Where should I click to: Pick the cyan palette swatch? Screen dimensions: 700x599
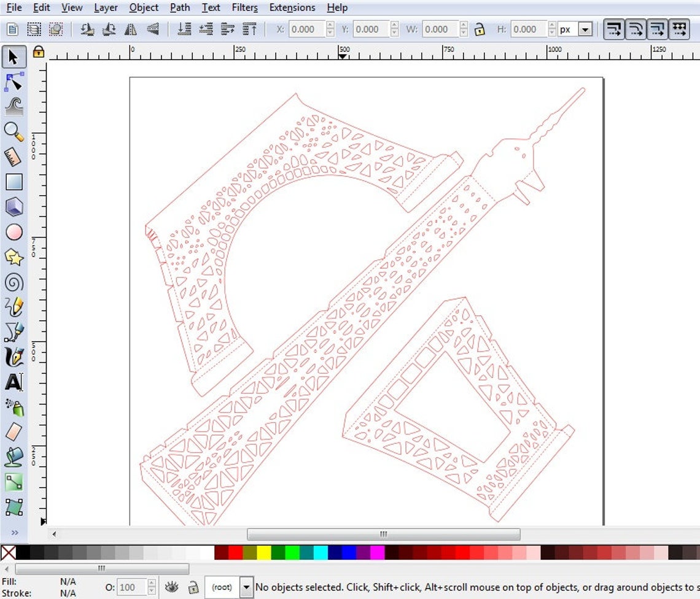click(x=321, y=552)
